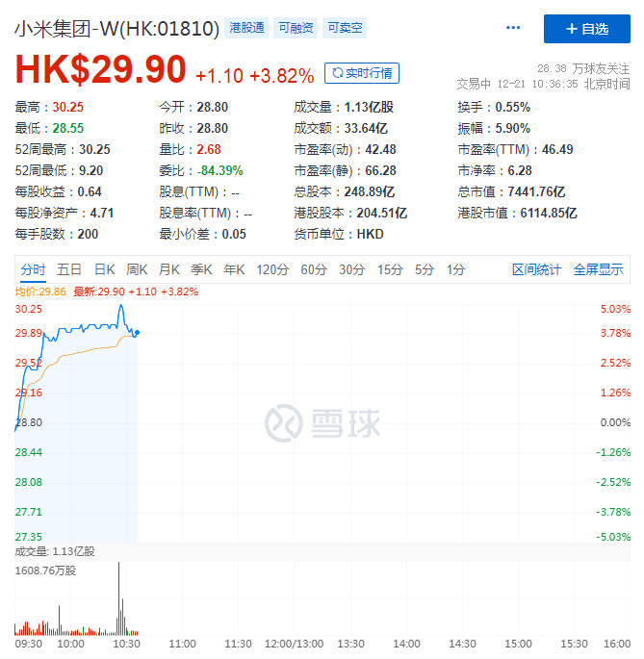Click the 实时行情 refresh button
Viewport: 644px width, 659px height.
[362, 73]
